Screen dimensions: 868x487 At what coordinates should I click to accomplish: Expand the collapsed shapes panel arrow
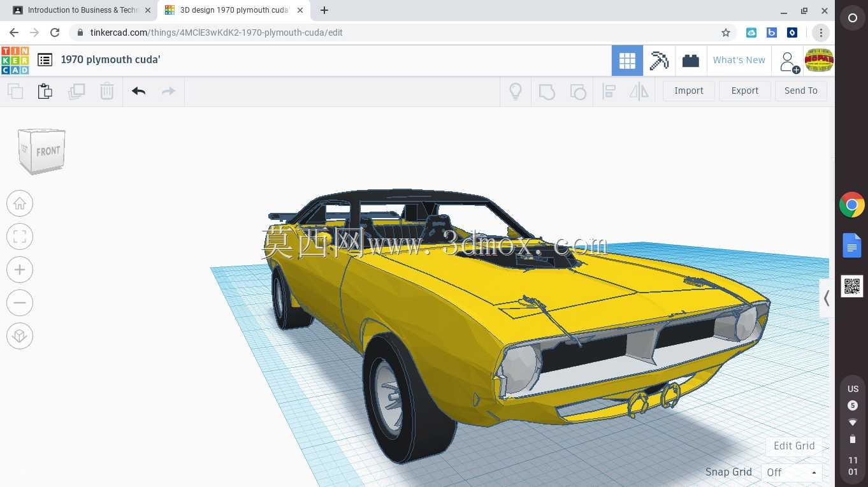coord(827,298)
